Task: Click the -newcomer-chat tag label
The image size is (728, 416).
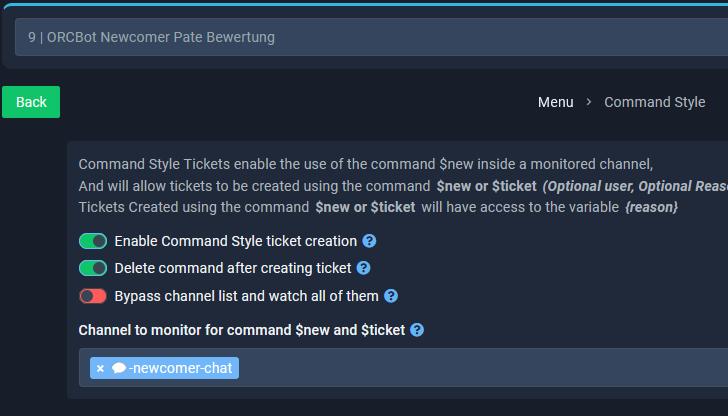Action: point(181,368)
